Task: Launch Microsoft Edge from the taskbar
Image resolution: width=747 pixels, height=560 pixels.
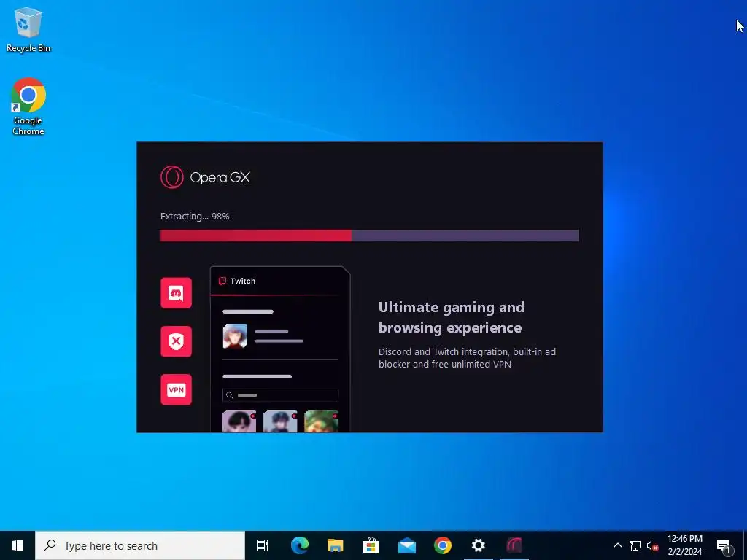Action: tap(300, 545)
